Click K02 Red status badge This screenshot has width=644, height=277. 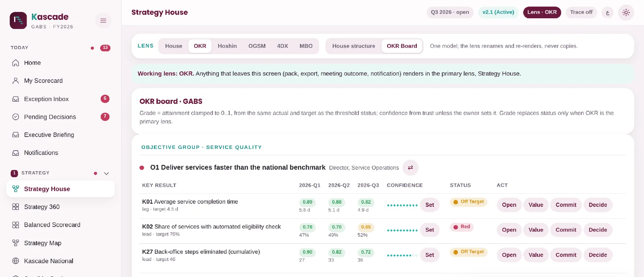[x=462, y=227]
